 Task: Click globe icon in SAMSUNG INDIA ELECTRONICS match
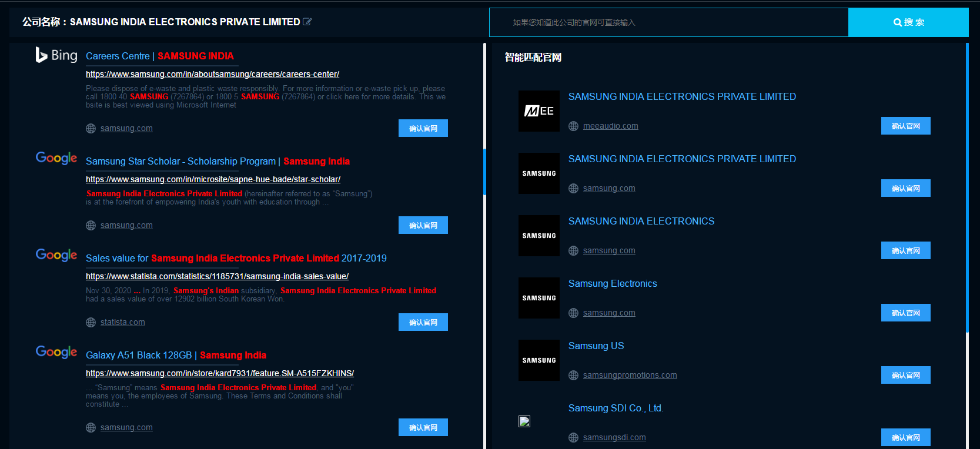(573, 251)
